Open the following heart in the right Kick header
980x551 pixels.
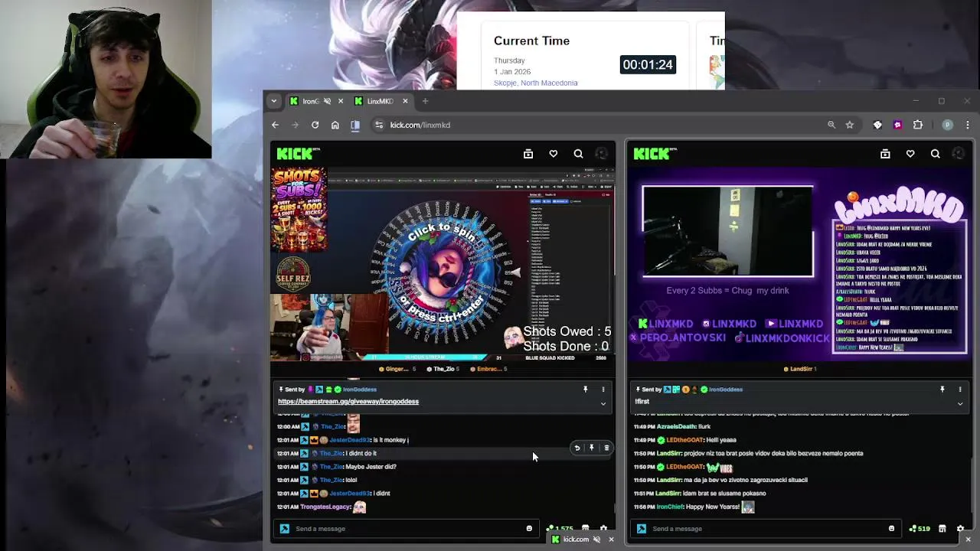point(910,154)
